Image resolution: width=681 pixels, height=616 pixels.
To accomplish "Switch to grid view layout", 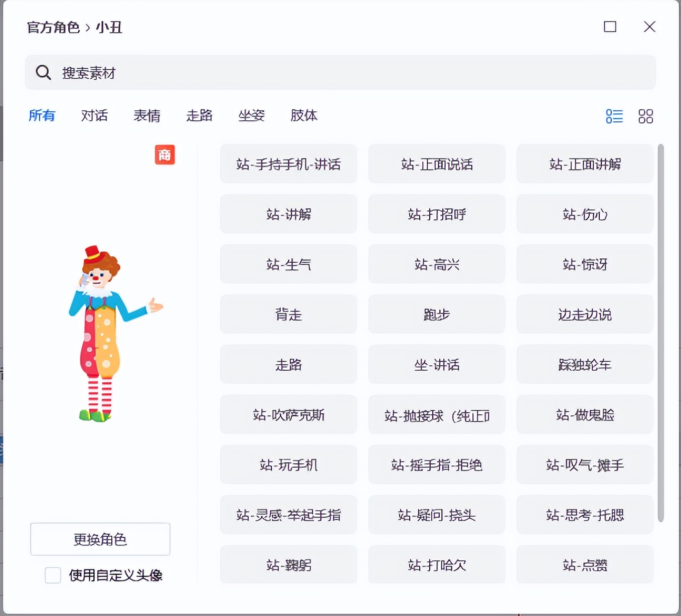I will point(646,116).
